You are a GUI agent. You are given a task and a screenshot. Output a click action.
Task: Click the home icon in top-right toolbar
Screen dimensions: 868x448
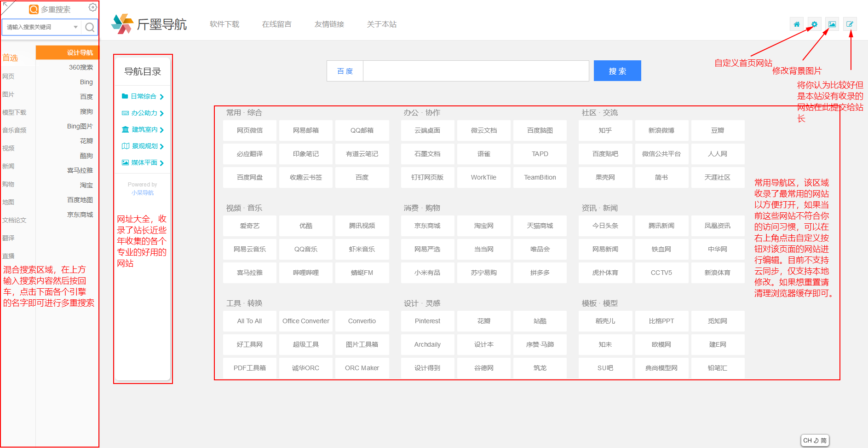point(796,24)
